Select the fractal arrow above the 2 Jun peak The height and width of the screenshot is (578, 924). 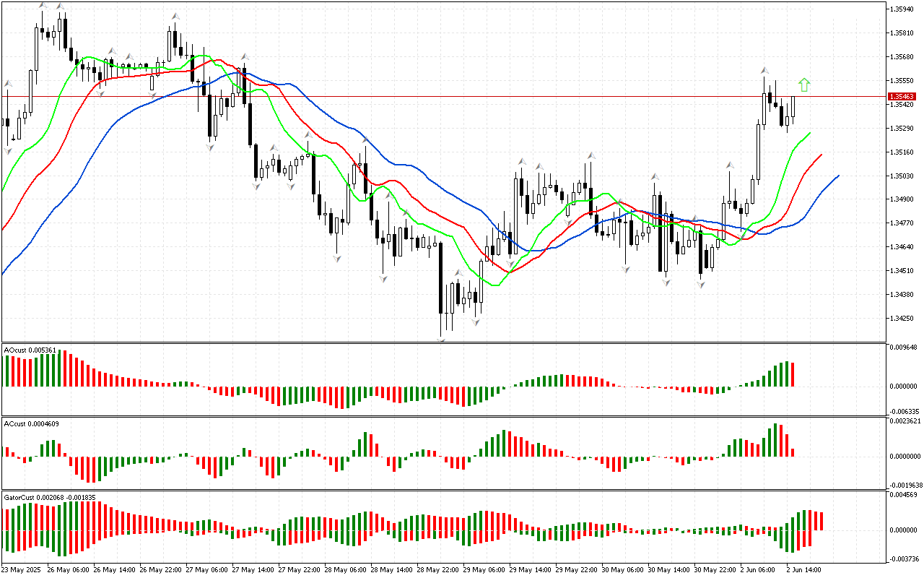[764, 70]
